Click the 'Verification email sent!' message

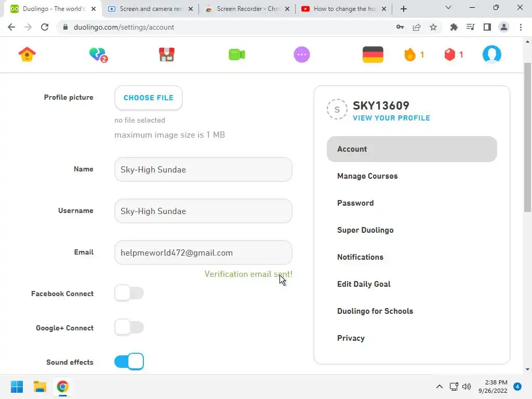(248, 274)
